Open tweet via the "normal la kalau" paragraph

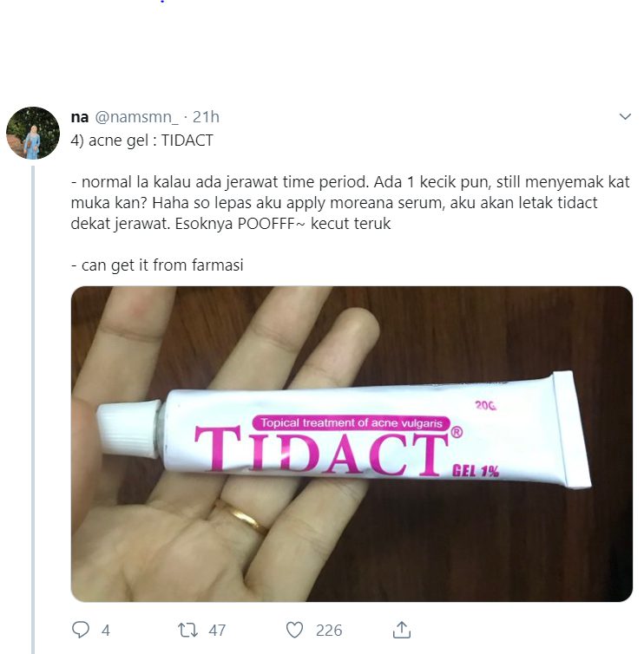(x=347, y=203)
